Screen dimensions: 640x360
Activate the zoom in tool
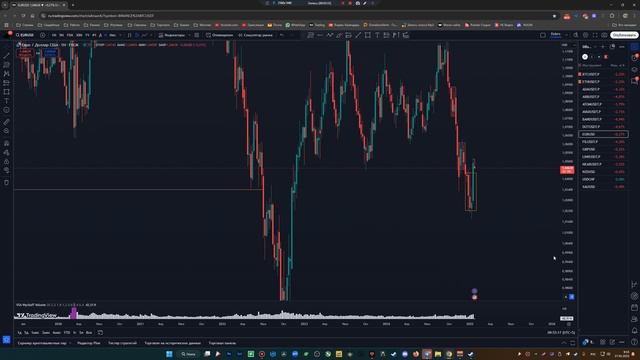click(7, 131)
